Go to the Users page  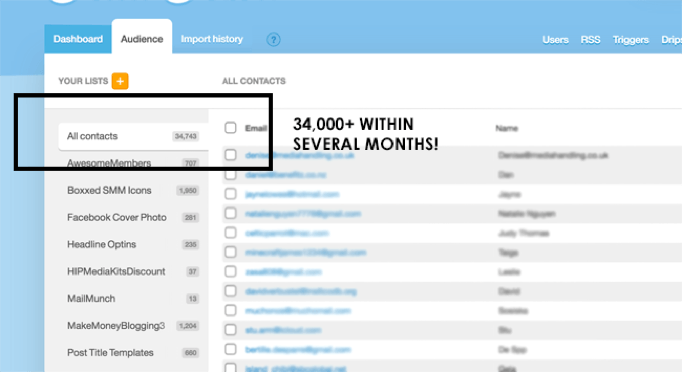[555, 40]
